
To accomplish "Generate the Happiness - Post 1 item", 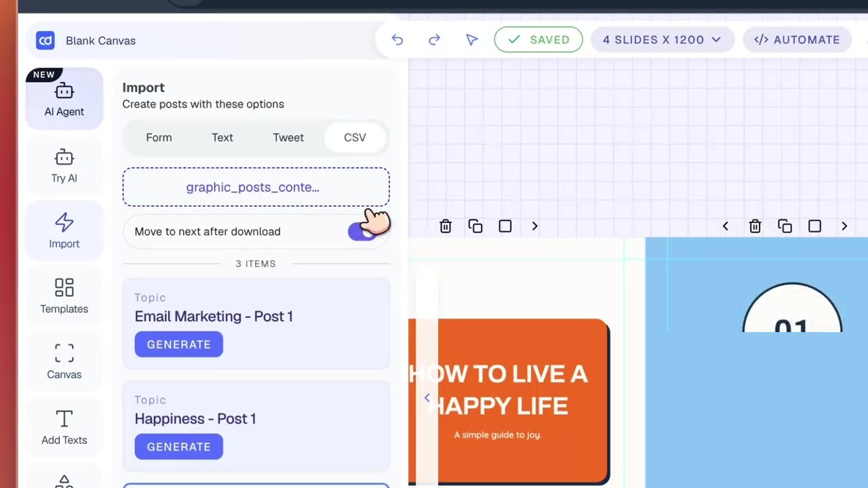I will point(179,447).
